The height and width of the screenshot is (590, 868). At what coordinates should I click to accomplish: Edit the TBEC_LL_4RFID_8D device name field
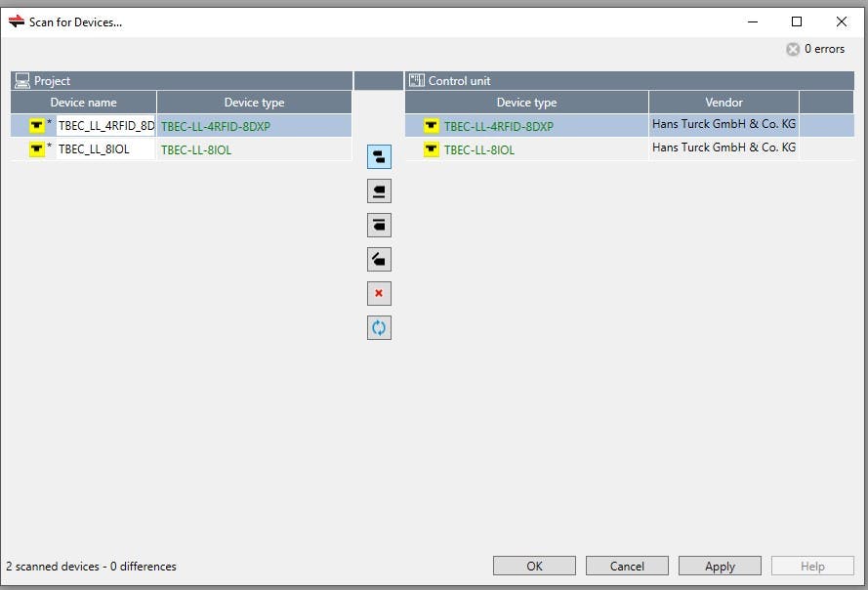pos(105,126)
